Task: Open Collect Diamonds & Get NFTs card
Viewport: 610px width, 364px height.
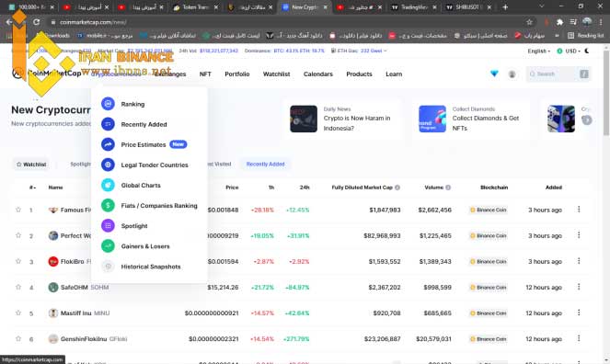Action: (x=471, y=119)
